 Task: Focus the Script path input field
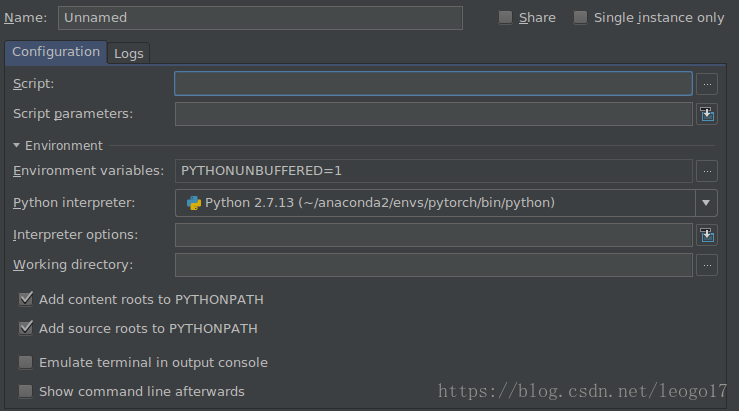click(433, 83)
